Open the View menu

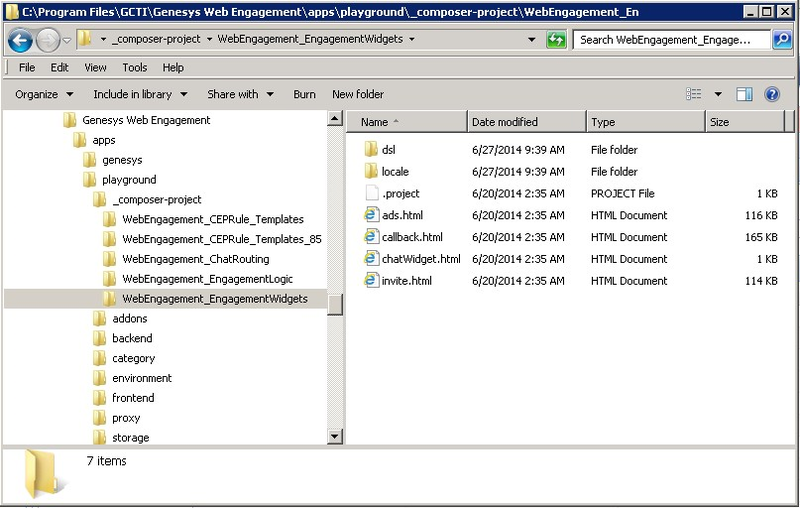pyautogui.click(x=95, y=67)
